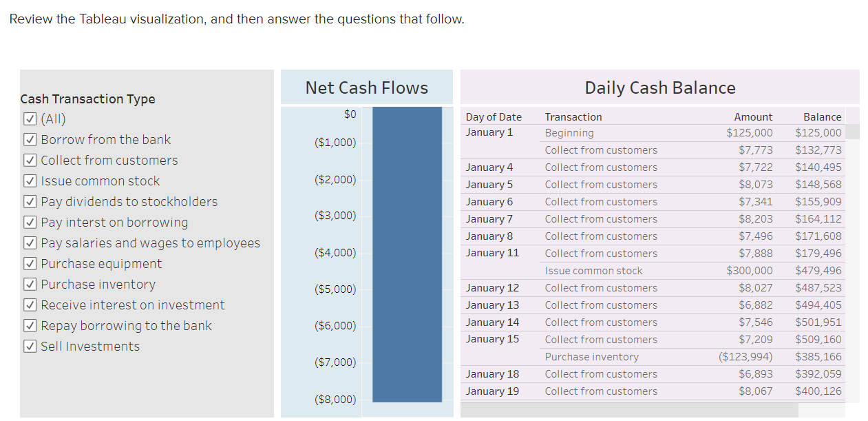The height and width of the screenshot is (421, 868).
Task: Toggle Receive interest on investment
Action: click(30, 305)
